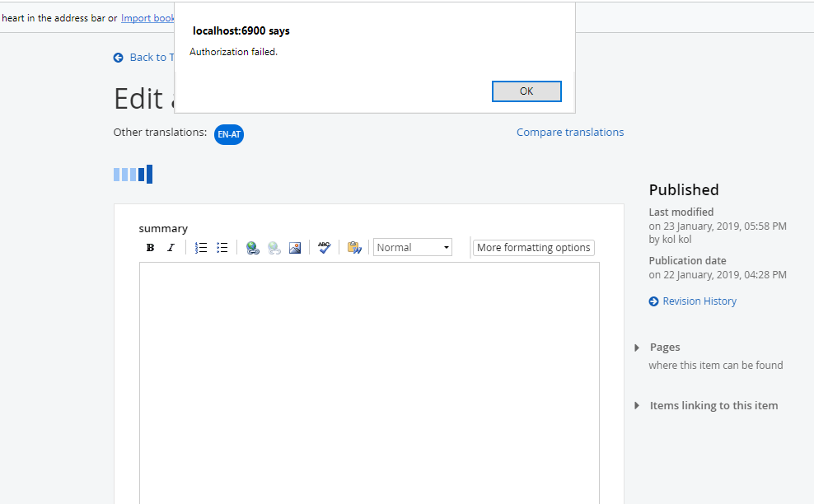The height and width of the screenshot is (504, 814).
Task: Insert a hyperlink with the globe-link icon
Action: tap(253, 248)
